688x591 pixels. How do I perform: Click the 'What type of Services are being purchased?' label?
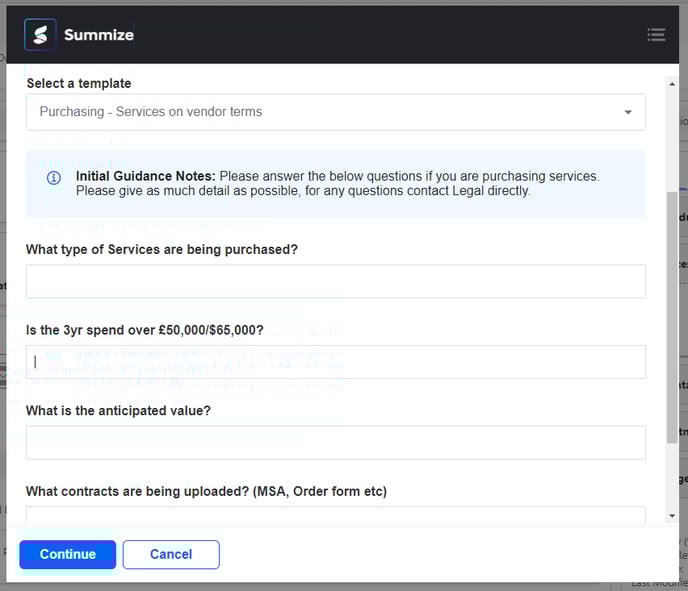click(x=161, y=249)
